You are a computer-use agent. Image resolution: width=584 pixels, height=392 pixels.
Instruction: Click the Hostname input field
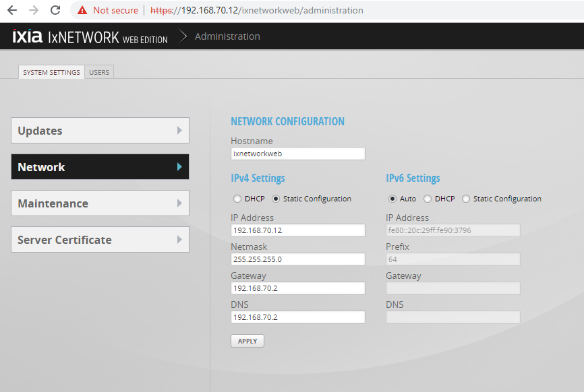click(x=297, y=154)
